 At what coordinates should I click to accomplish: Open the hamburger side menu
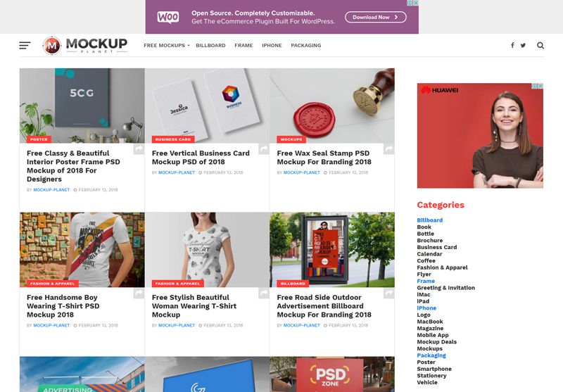[25, 45]
